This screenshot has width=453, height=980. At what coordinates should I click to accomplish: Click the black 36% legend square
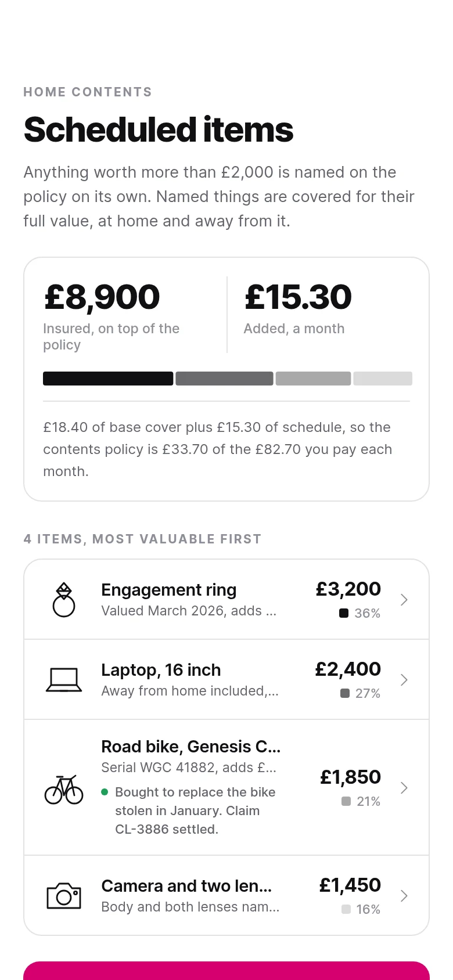click(344, 613)
